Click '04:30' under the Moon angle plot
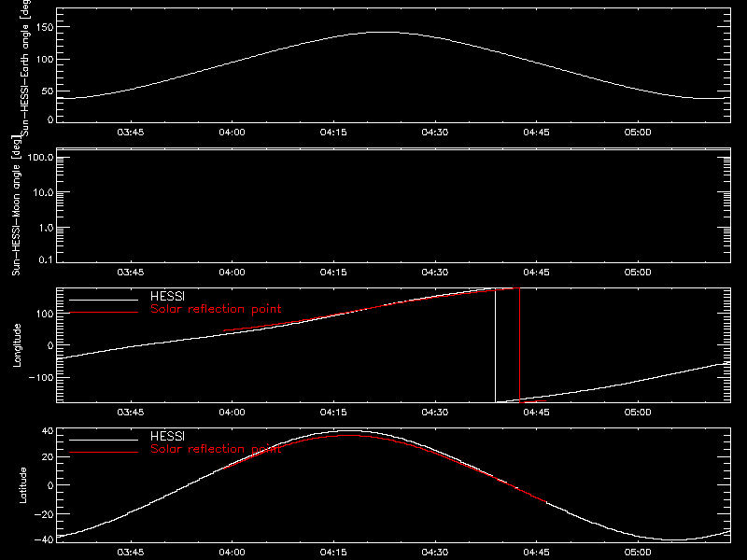747x560 pixels. [x=435, y=272]
